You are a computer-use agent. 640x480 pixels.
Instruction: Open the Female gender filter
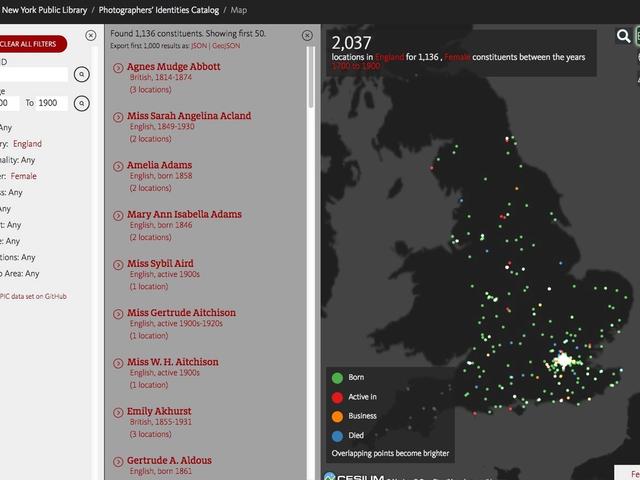(x=24, y=176)
